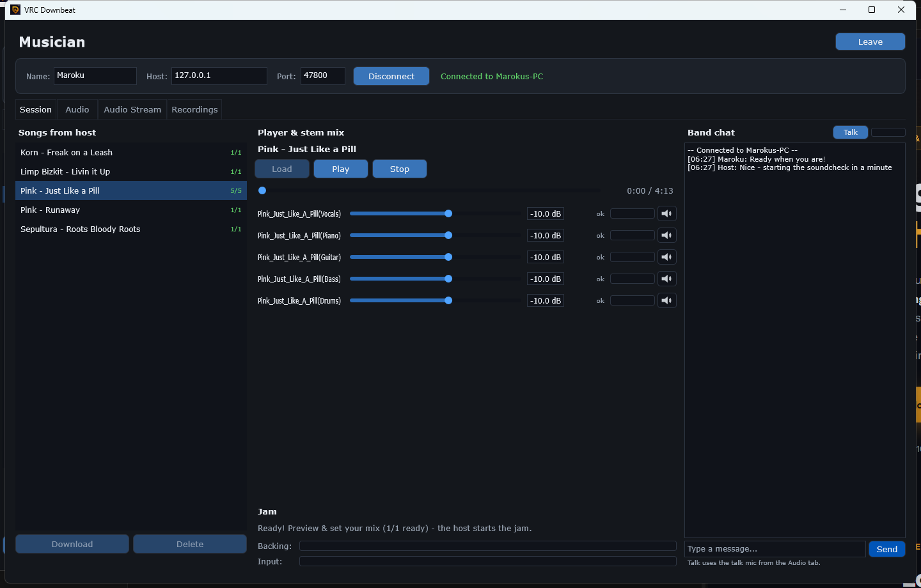This screenshot has height=588, width=921.
Task: Select Limp Bizkit - Livin it Up
Action: coord(131,171)
